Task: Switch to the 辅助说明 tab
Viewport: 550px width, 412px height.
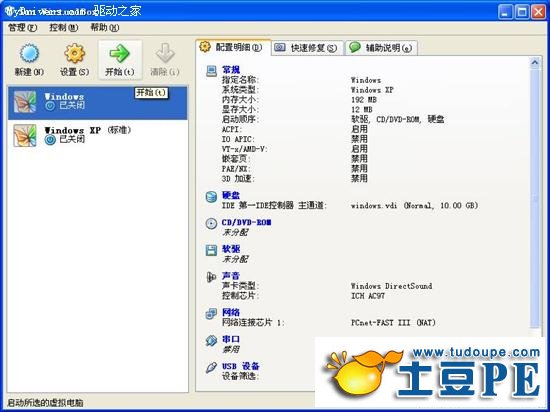Action: (382, 48)
